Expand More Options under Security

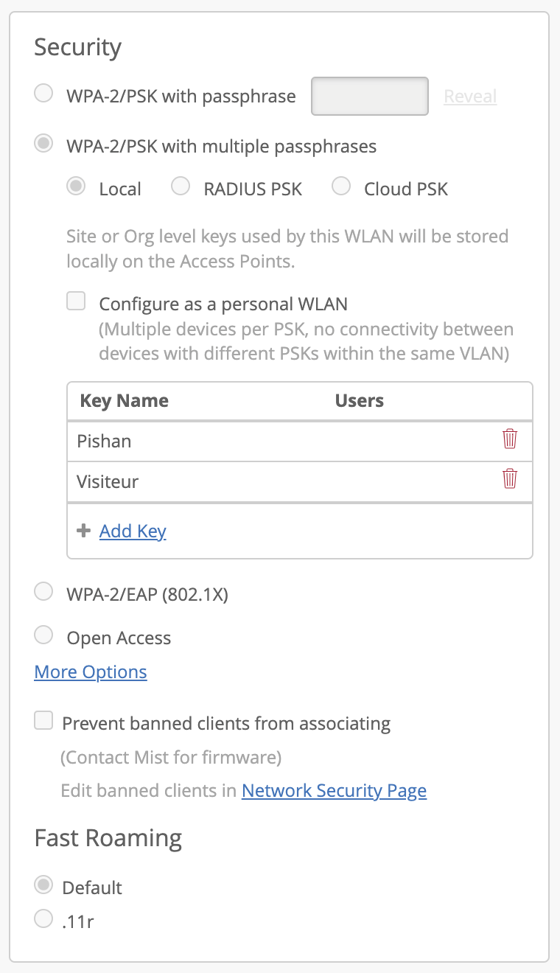[91, 672]
